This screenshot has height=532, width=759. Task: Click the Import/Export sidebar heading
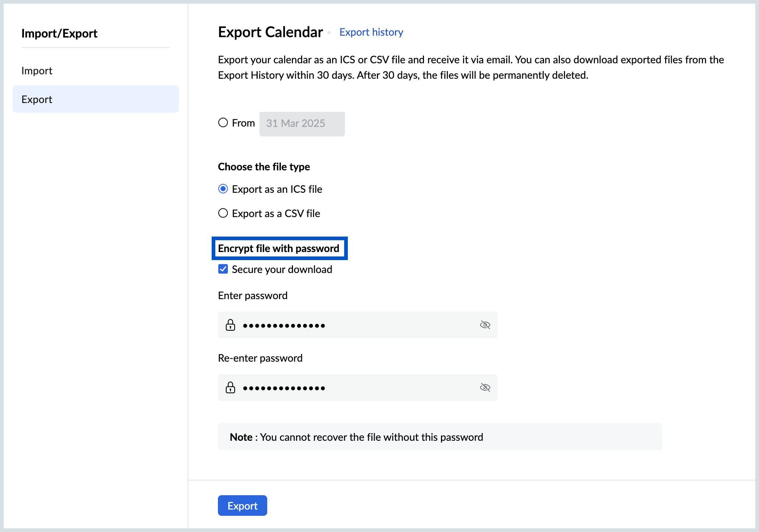point(59,33)
